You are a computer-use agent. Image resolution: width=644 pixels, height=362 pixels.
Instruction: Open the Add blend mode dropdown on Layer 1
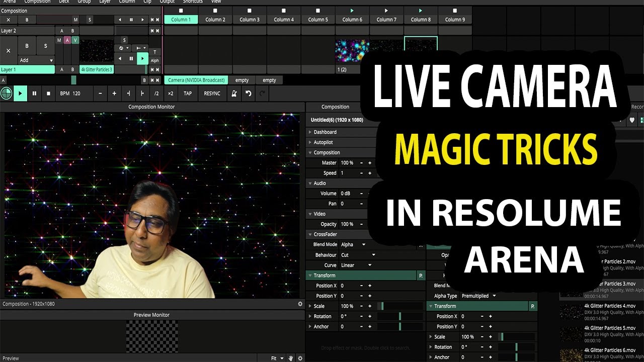36,60
